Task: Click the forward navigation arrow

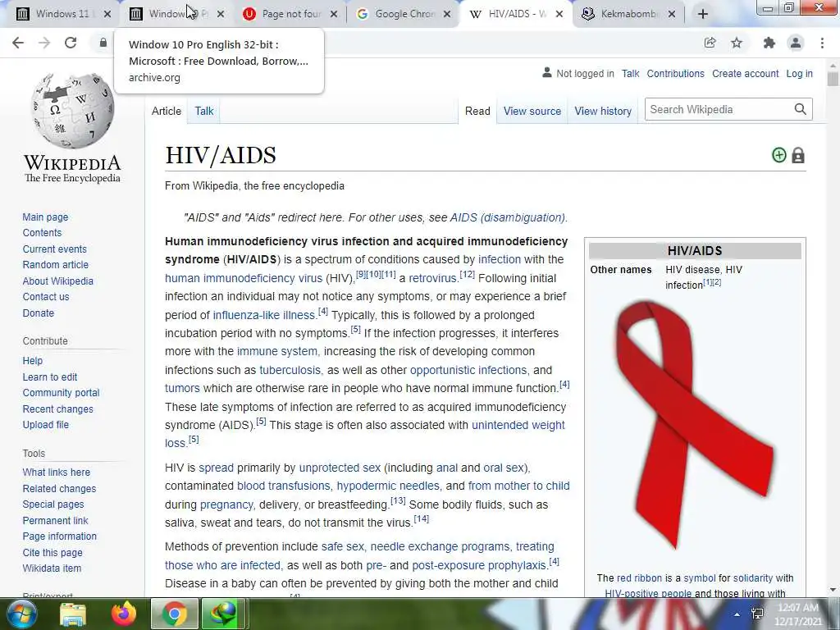Action: (x=44, y=43)
